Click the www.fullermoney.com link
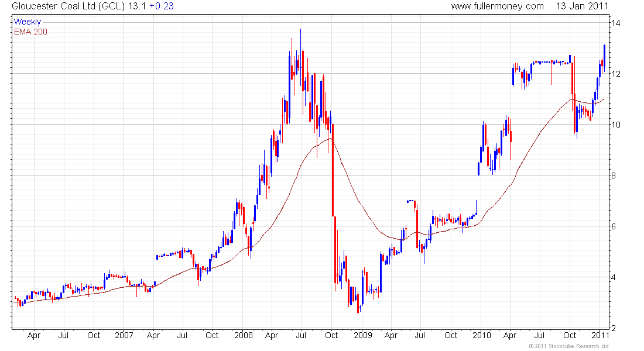Viewport: 644px width, 351px height. [497, 6]
